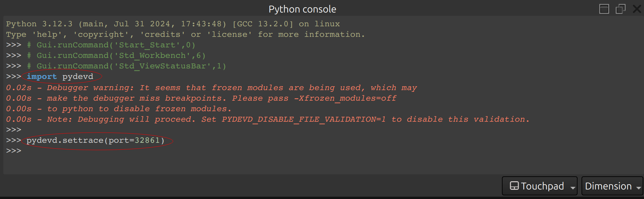Click the Type 'help' information line
This screenshot has height=199, width=644.
click(185, 35)
